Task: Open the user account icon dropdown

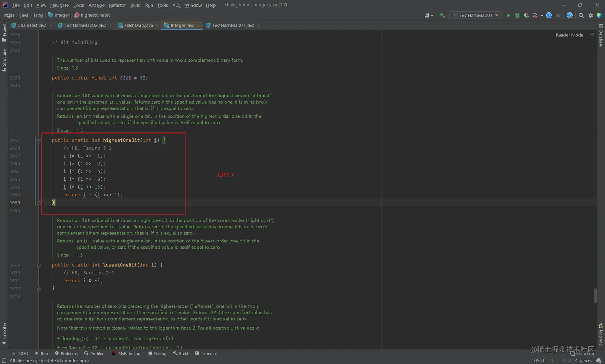Action: click(x=429, y=15)
